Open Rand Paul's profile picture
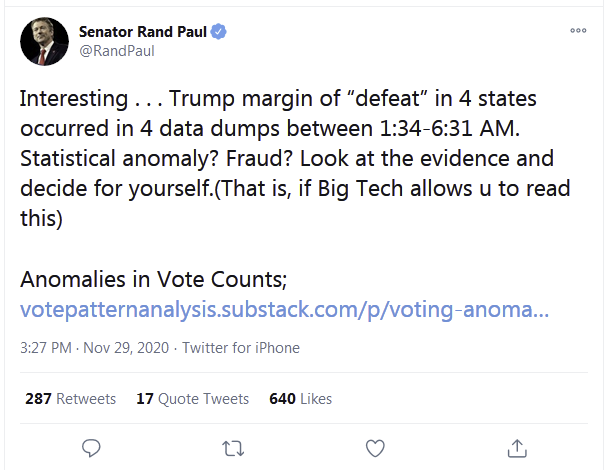 (44, 41)
